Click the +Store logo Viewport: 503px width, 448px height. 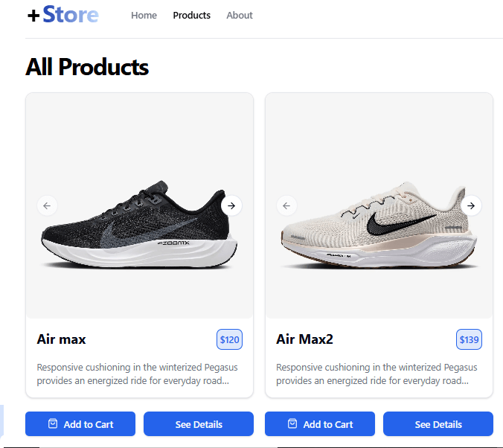pyautogui.click(x=63, y=15)
